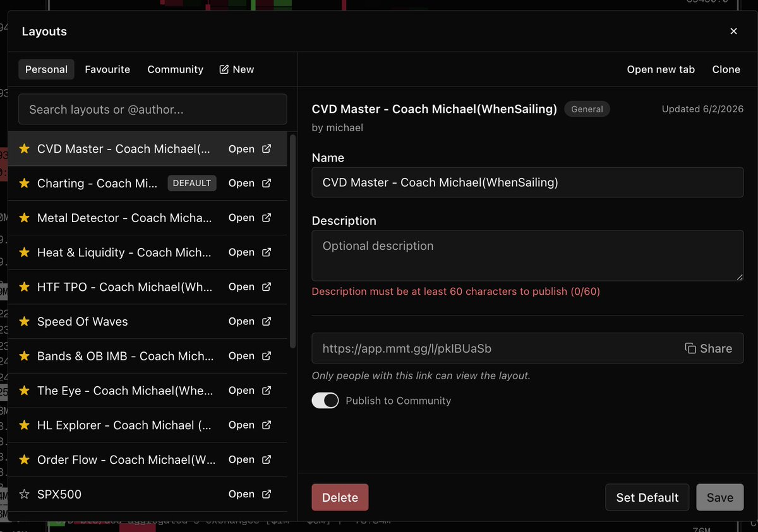
Task: Close the Layouts dialog
Action: 733,31
